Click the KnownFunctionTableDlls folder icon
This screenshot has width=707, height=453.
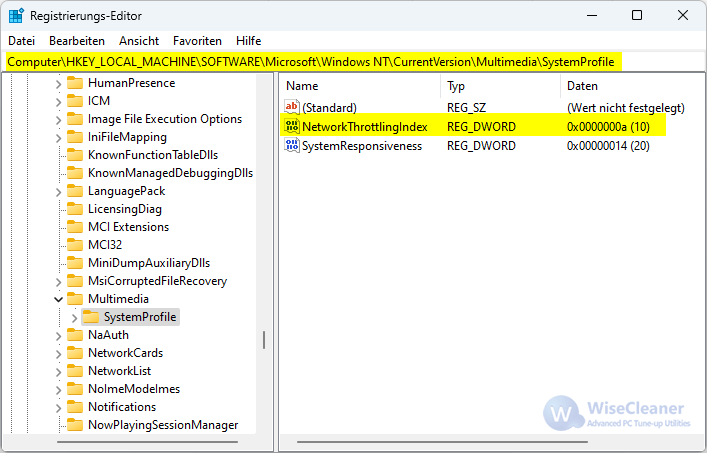tap(75, 155)
